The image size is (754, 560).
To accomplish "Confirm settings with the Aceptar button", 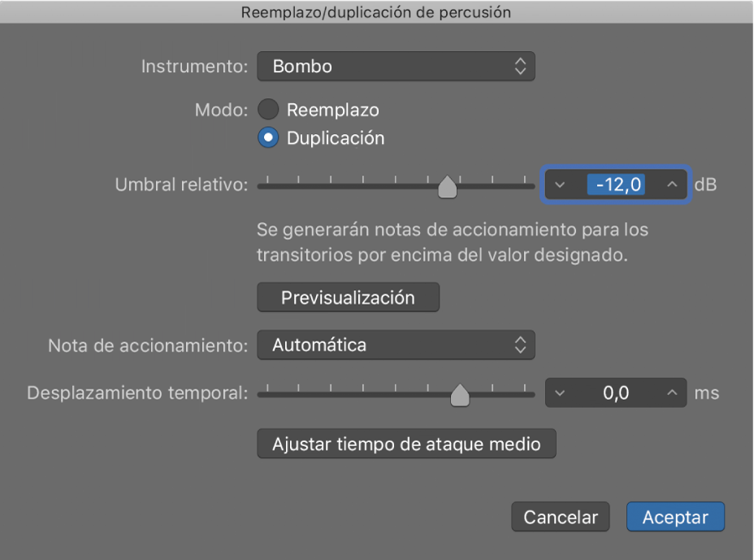I will pyautogui.click(x=675, y=516).
